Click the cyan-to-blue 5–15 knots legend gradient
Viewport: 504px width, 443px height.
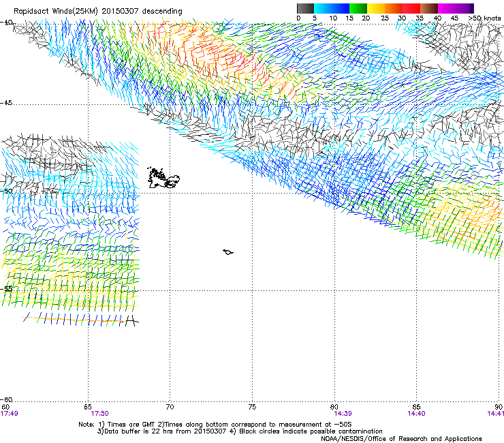point(332,8)
